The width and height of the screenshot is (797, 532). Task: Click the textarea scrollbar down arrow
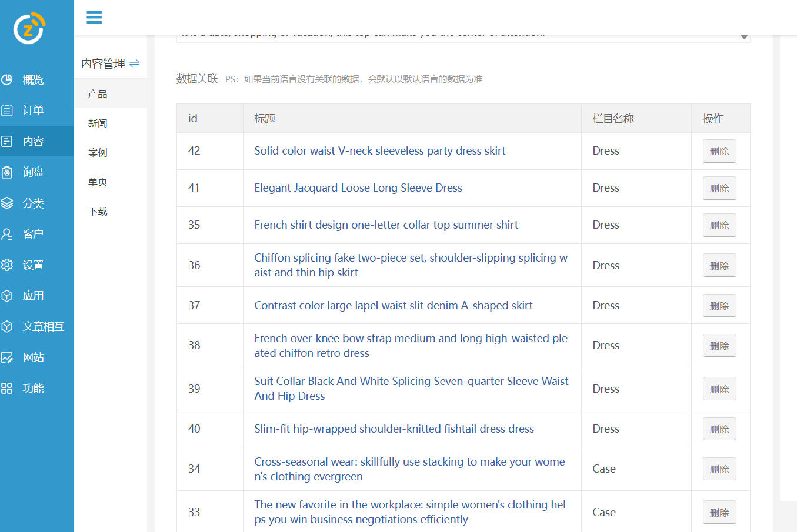click(745, 36)
